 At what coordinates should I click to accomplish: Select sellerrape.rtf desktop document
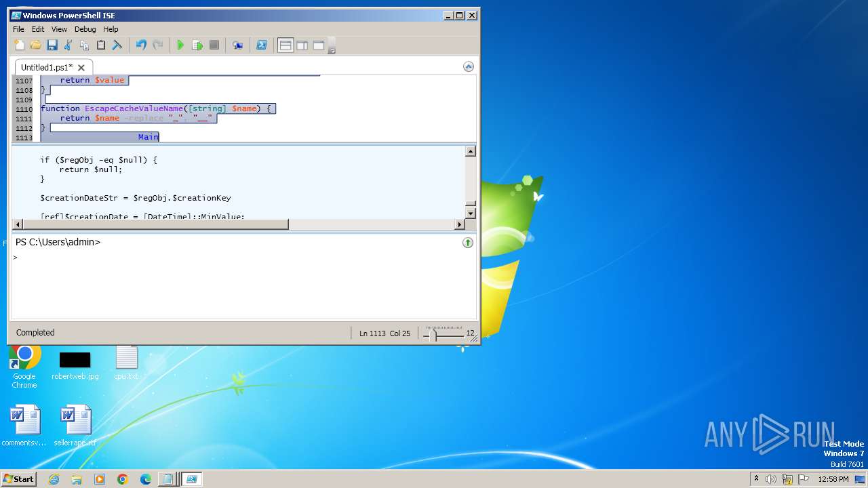pyautogui.click(x=75, y=426)
